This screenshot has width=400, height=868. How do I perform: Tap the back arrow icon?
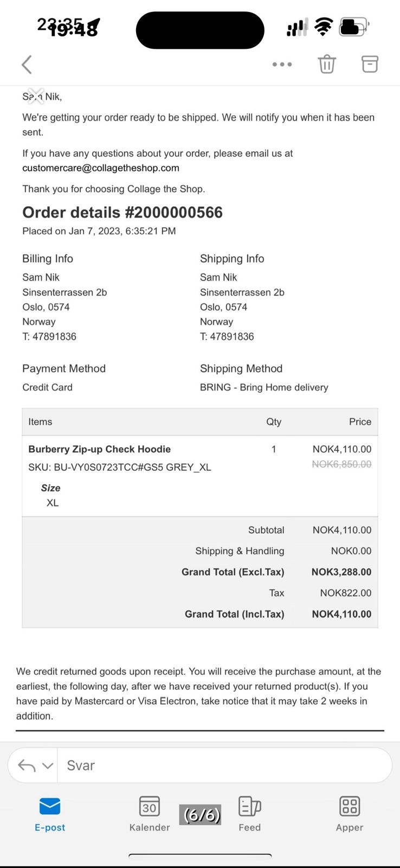(x=27, y=65)
